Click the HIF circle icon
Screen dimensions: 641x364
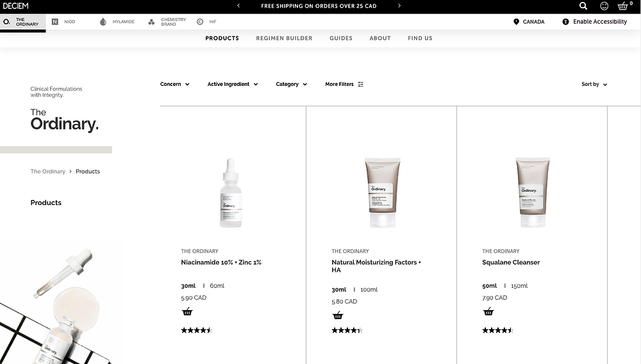tap(200, 22)
